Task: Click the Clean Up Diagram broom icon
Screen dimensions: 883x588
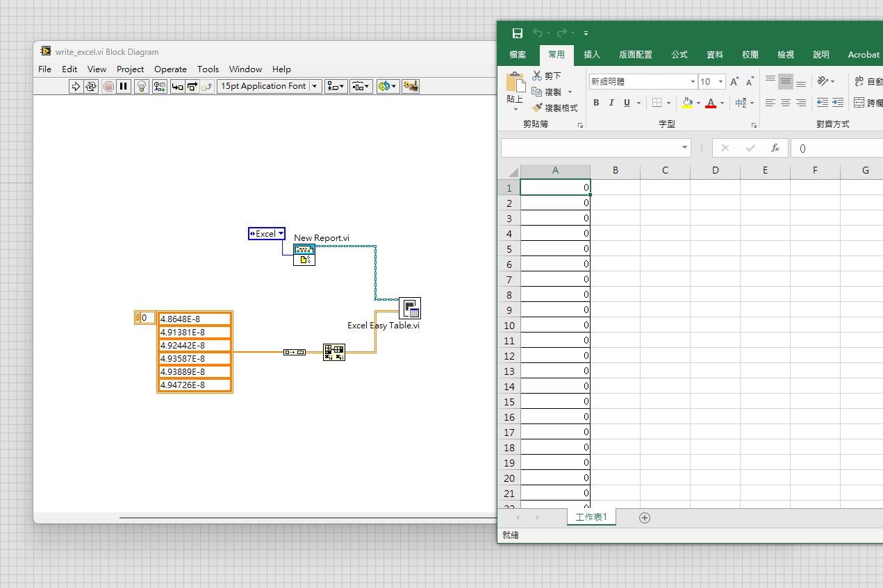Action: point(410,86)
